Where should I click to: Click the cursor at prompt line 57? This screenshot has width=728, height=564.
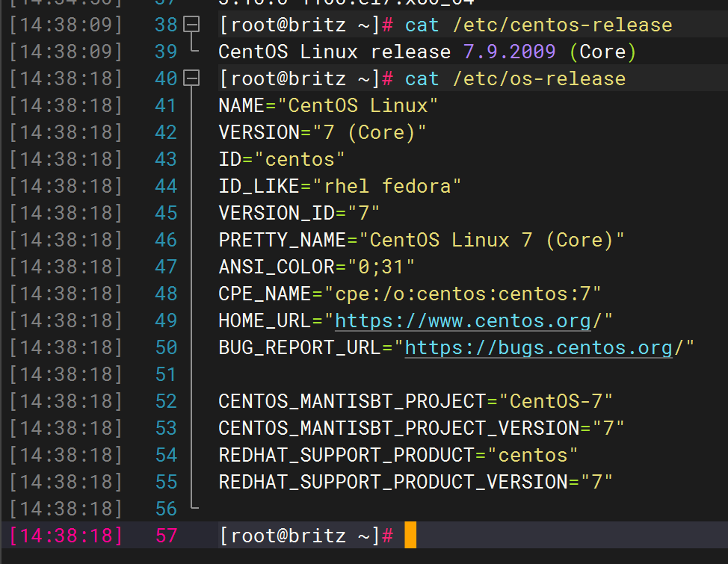[410, 535]
